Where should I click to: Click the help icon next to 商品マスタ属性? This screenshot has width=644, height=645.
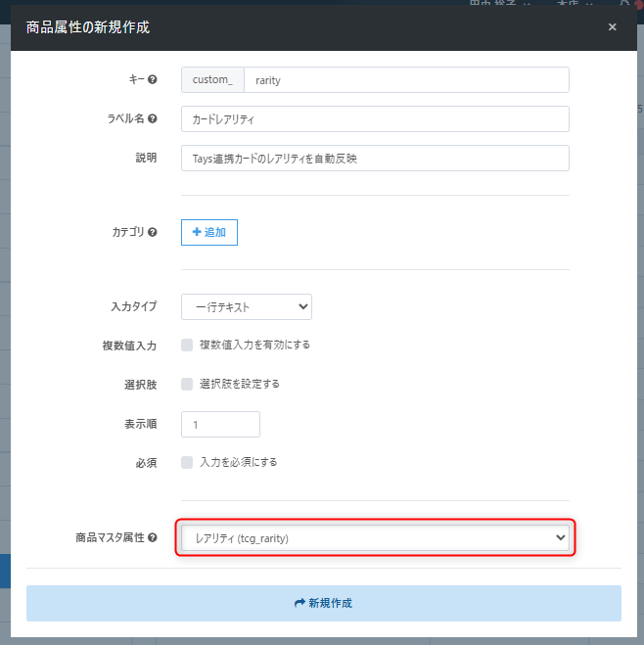point(152,537)
